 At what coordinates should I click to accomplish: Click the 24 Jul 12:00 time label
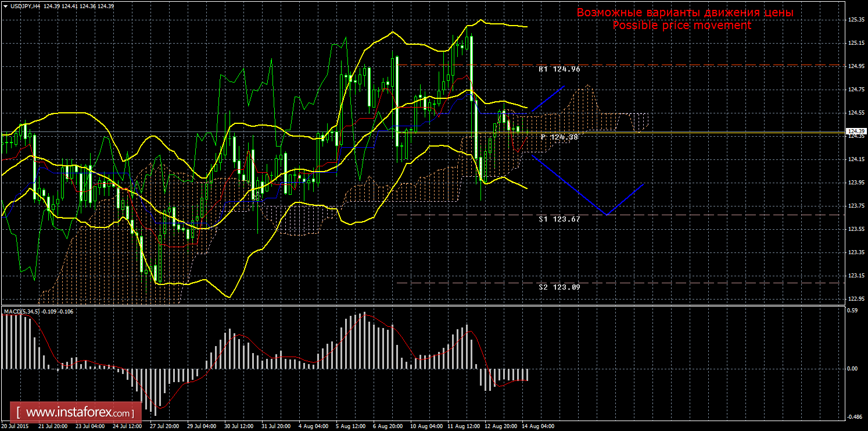(x=127, y=426)
